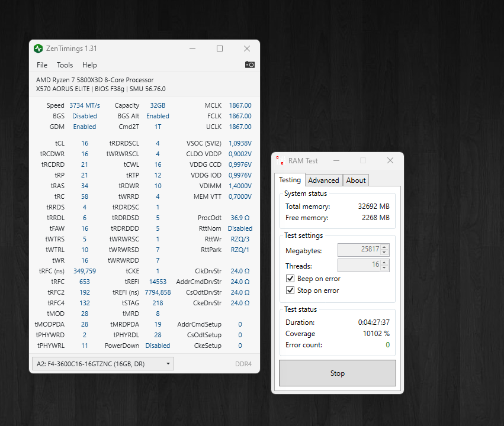This screenshot has width=504, height=426.
Task: Click the BGS Alt value Enabled
Action: (x=158, y=116)
